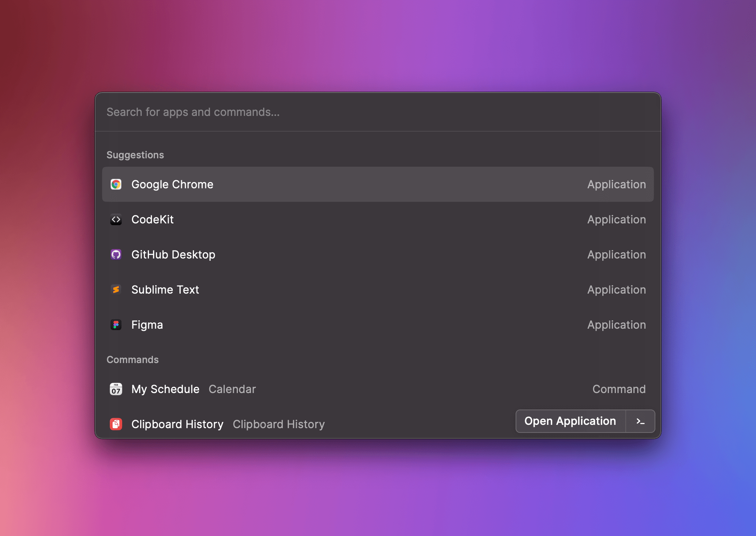The height and width of the screenshot is (536, 756).
Task: Click the Application label in GitHub Desktop row
Action: (617, 255)
